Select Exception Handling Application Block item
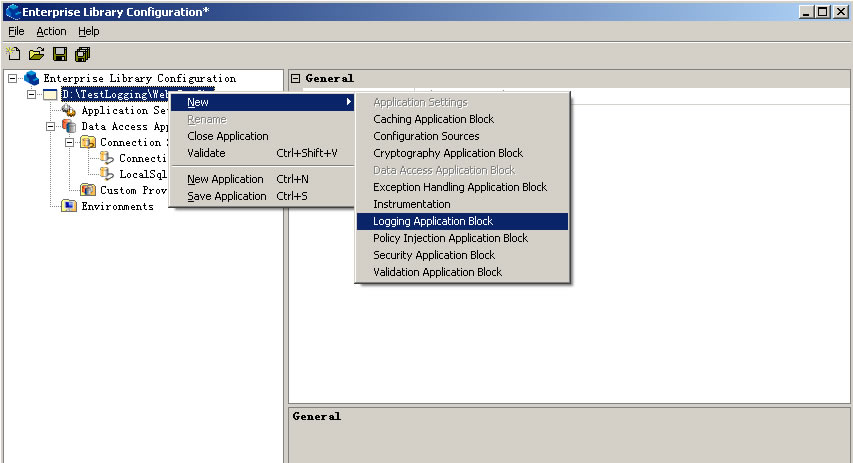 (x=462, y=187)
